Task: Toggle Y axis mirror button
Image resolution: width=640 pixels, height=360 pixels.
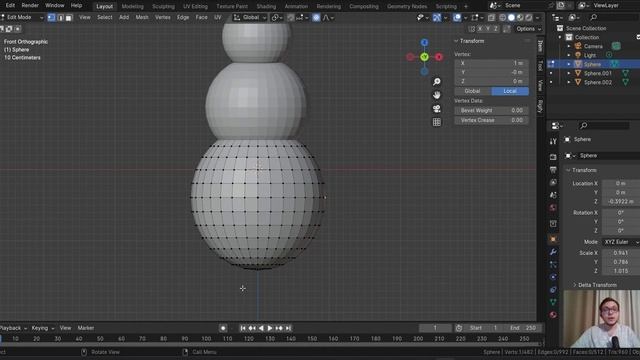Action: coord(488,29)
